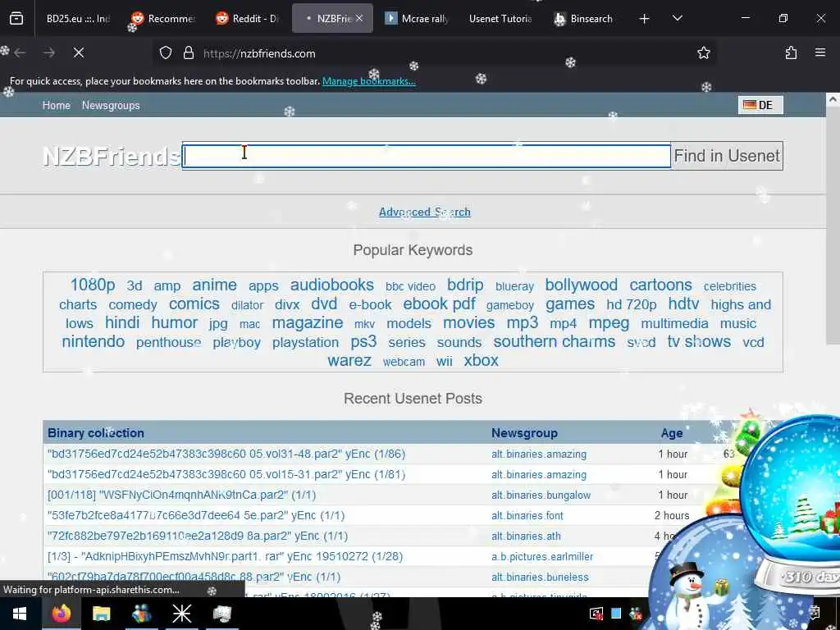
Task: Select the nintendo keyword
Action: click(94, 342)
